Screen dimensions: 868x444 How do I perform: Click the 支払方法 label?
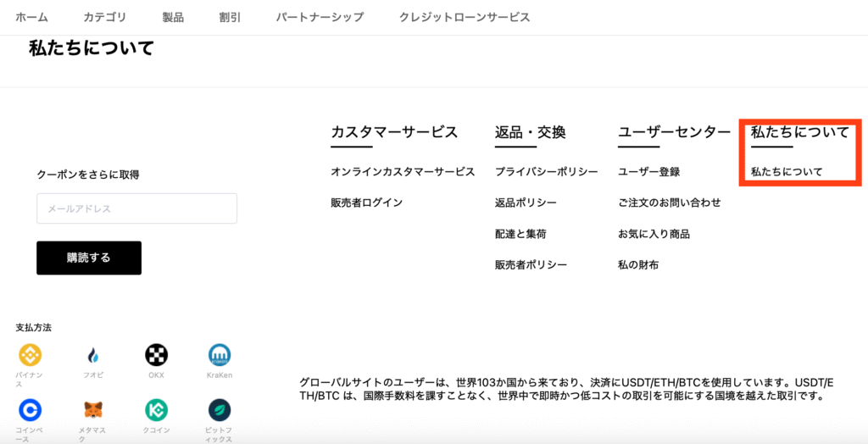(x=33, y=328)
